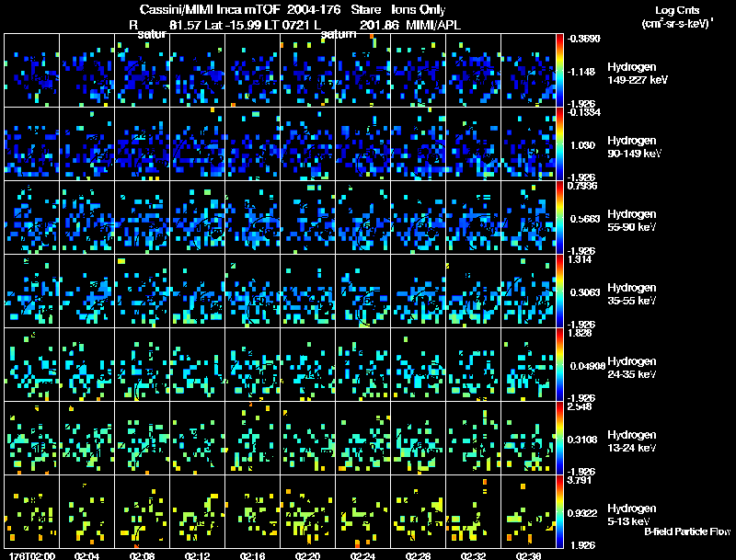Open the 55-90 keV panel at 02:16

[x=252, y=218]
